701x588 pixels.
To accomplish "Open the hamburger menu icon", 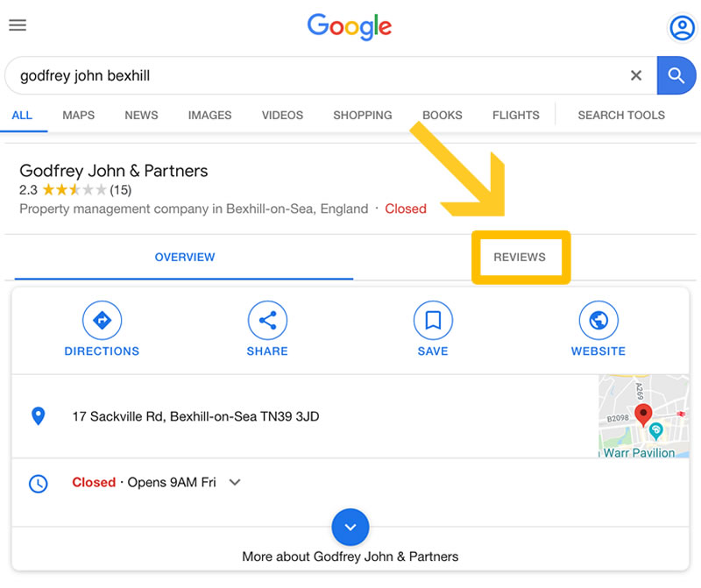I will (18, 25).
